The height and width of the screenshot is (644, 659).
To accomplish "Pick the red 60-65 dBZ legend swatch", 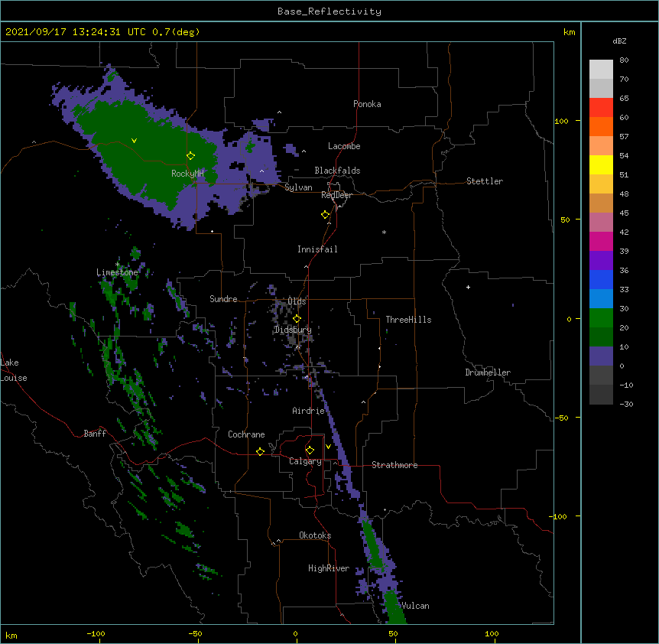I will point(601,107).
